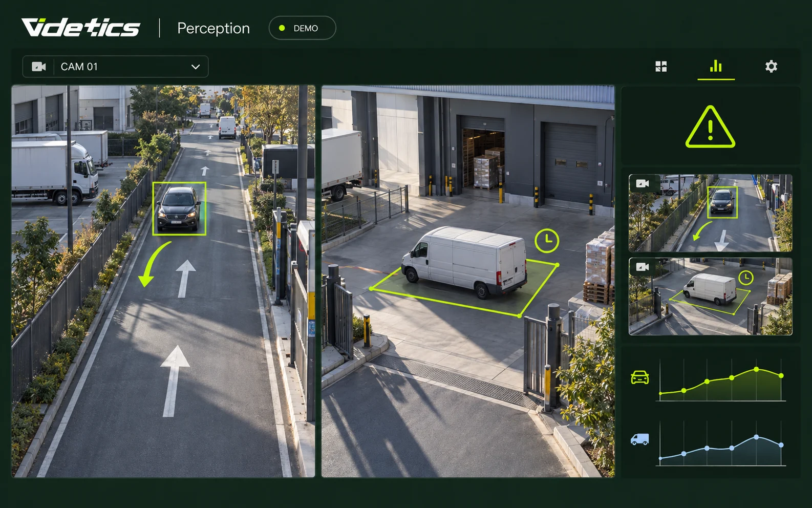The width and height of the screenshot is (812, 508).
Task: Click the highest point on green car chart
Action: [756, 369]
